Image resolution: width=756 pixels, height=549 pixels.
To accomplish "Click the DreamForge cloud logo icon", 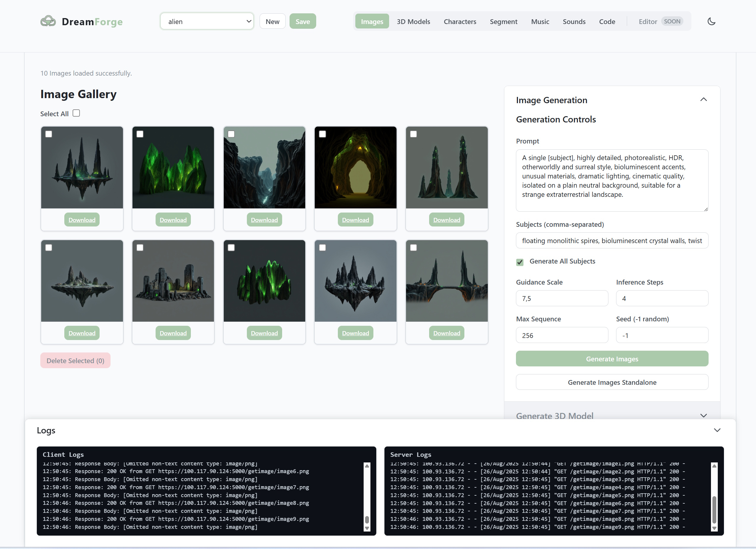I will [x=48, y=21].
